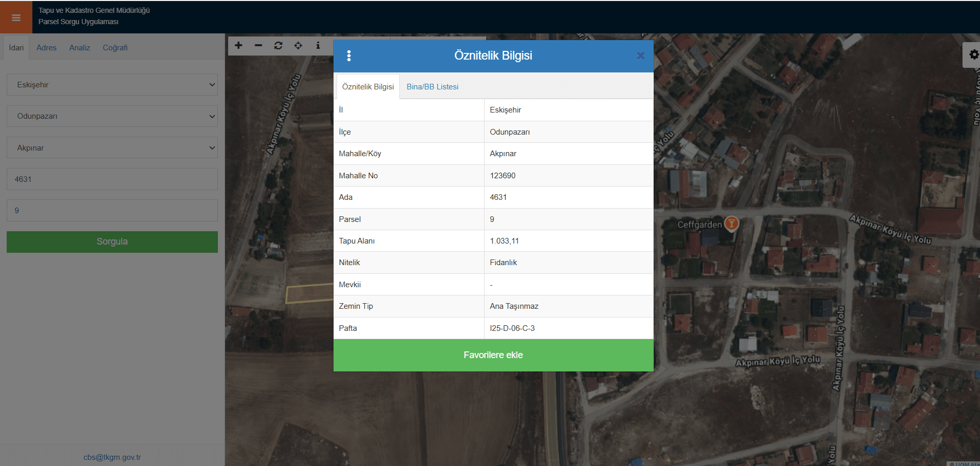The image size is (980, 466).
Task: Focus the Parsel field containing 9
Action: [x=112, y=211]
